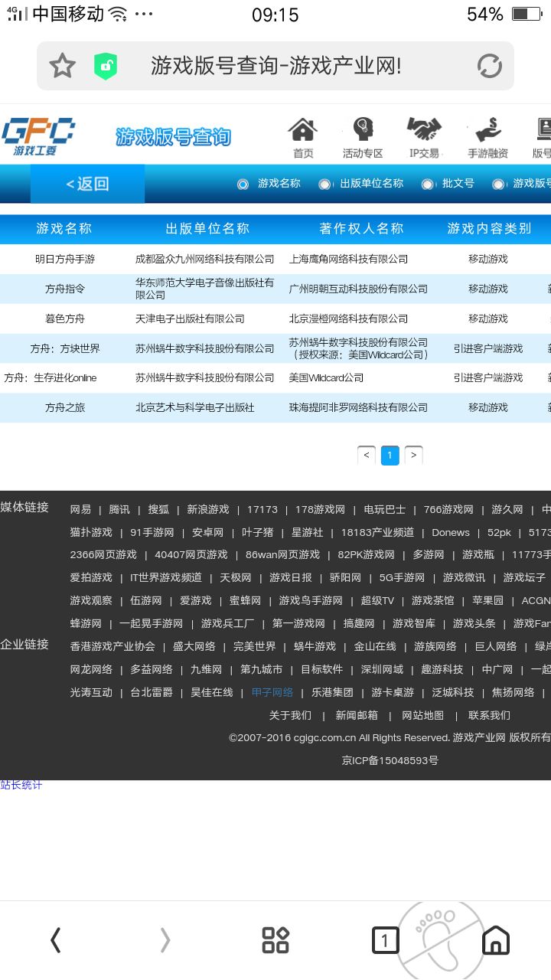Go back with browser back arrow

55,939
